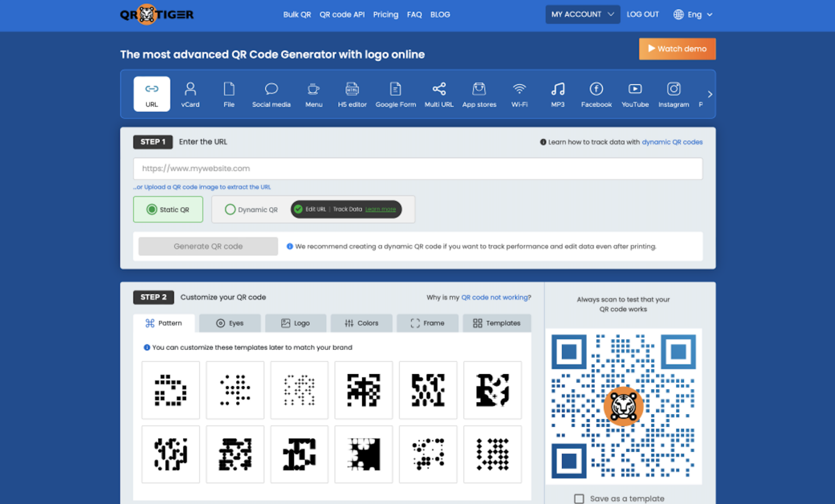Open the Google Form QR code type
Viewport: 835px width, 504px height.
coord(396,93)
